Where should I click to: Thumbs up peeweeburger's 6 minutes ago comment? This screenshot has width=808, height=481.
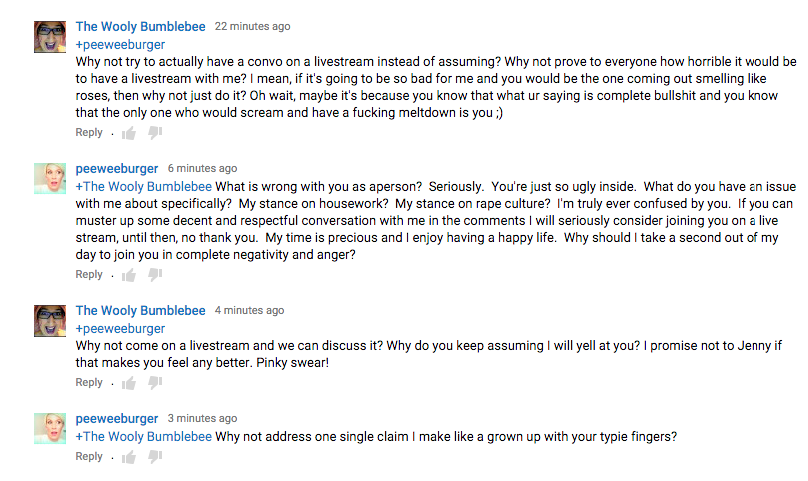[x=129, y=275]
